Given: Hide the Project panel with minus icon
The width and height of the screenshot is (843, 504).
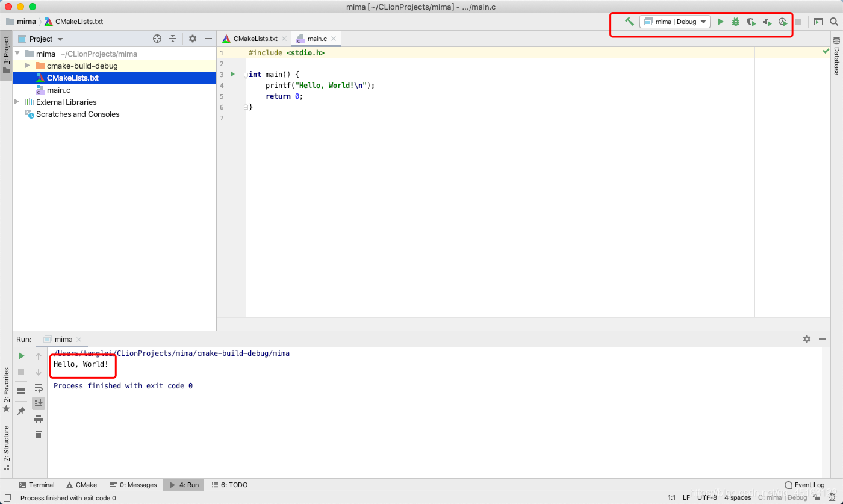Looking at the screenshot, I should point(208,39).
